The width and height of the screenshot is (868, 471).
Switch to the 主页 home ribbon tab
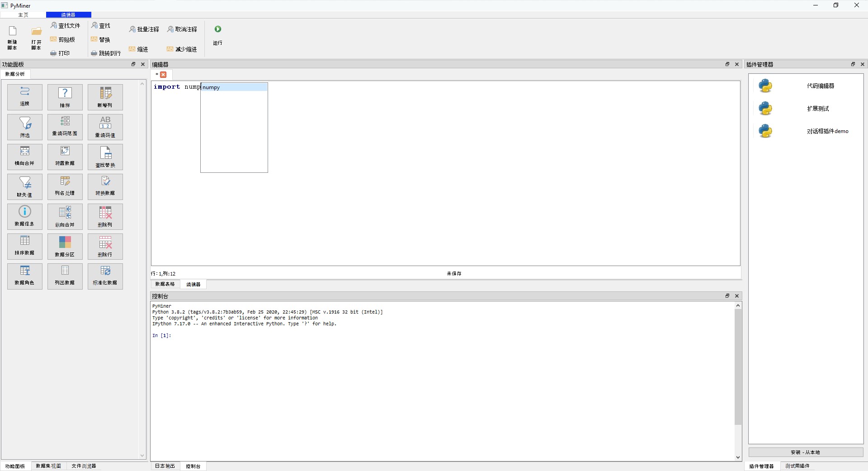pos(23,15)
